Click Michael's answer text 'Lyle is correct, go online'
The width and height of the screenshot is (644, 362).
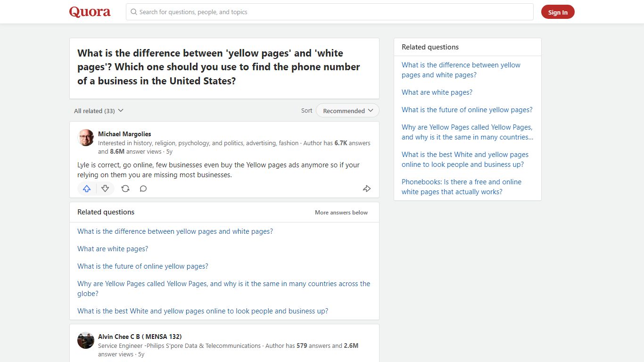[218, 170]
